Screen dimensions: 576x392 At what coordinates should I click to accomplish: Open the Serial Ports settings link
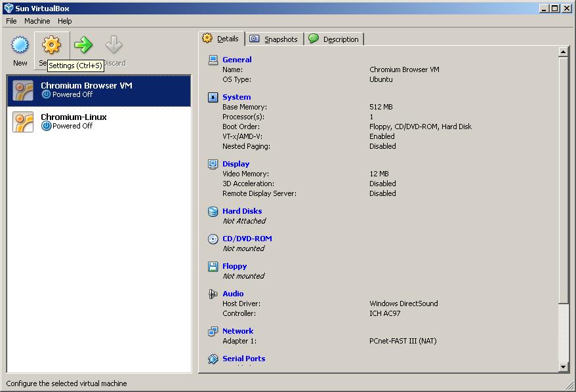(244, 359)
